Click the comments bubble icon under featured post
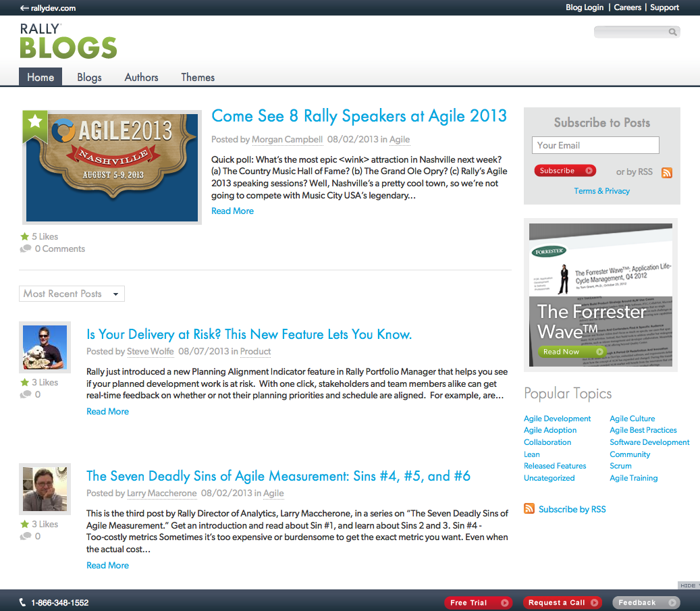 (26, 248)
